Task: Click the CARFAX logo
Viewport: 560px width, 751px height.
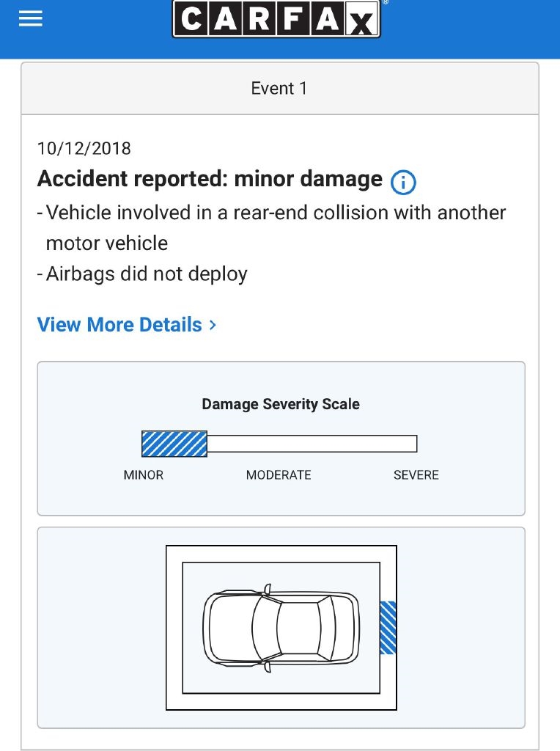Action: 276,19
